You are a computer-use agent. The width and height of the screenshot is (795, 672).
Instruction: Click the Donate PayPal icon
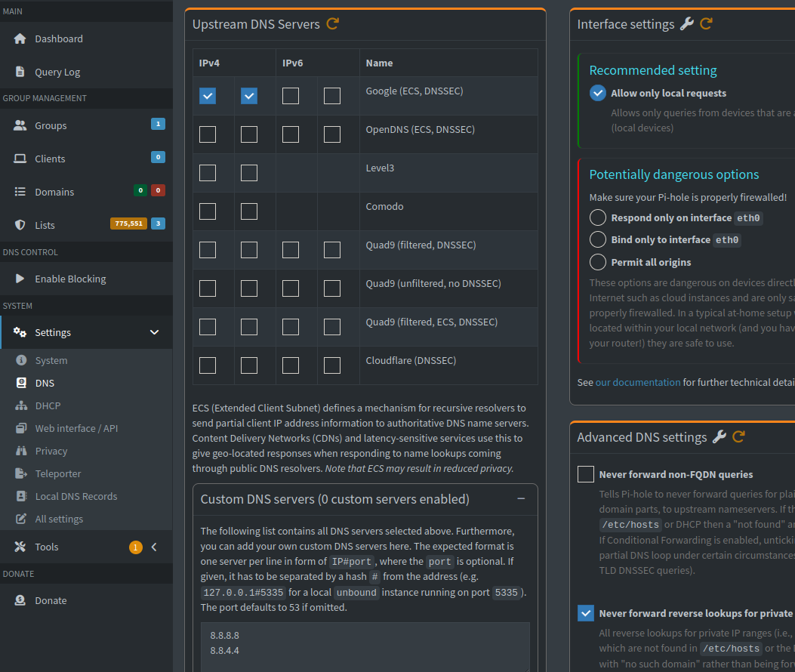tap(20, 600)
